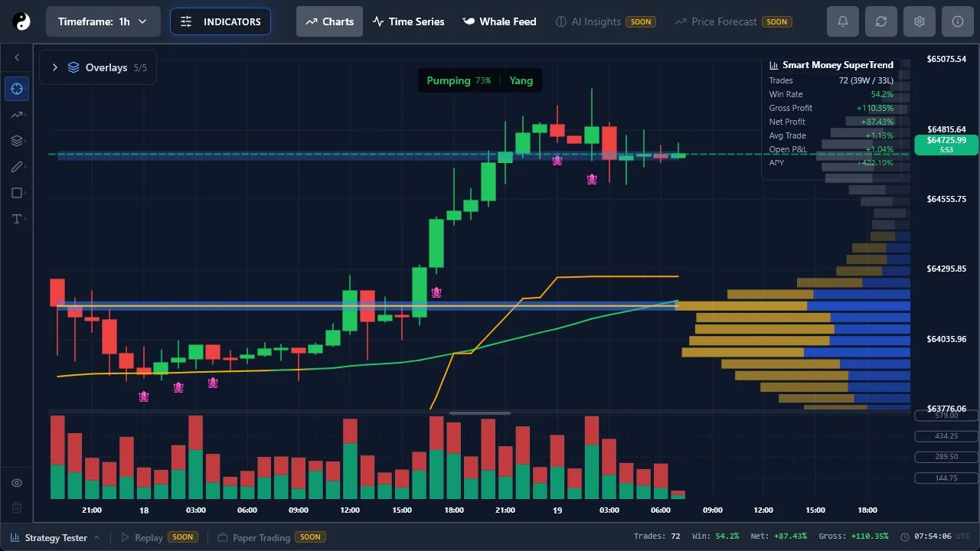Select the pencil drawing tool
980x551 pixels.
tap(17, 167)
